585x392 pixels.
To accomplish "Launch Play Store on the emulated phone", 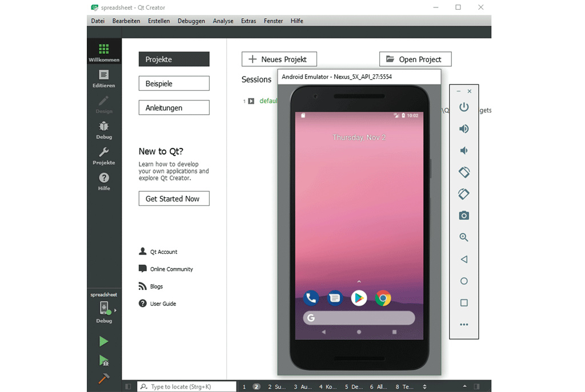I will click(x=359, y=298).
